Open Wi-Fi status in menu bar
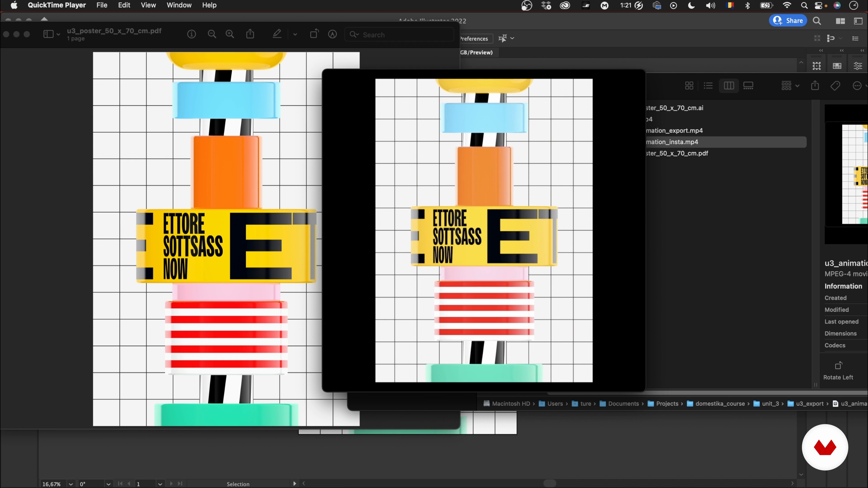This screenshot has height=488, width=868. [787, 5]
